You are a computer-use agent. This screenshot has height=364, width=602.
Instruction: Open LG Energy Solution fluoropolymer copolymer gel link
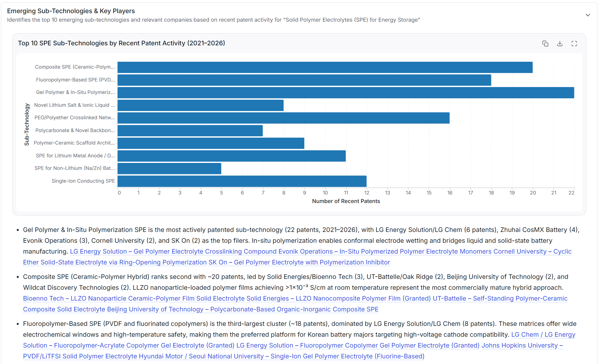point(358,345)
